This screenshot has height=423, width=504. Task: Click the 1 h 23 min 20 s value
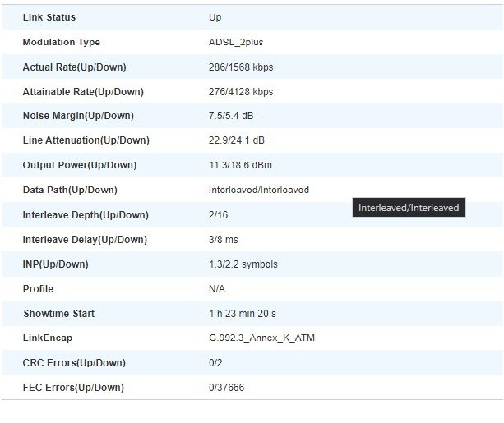(242, 314)
